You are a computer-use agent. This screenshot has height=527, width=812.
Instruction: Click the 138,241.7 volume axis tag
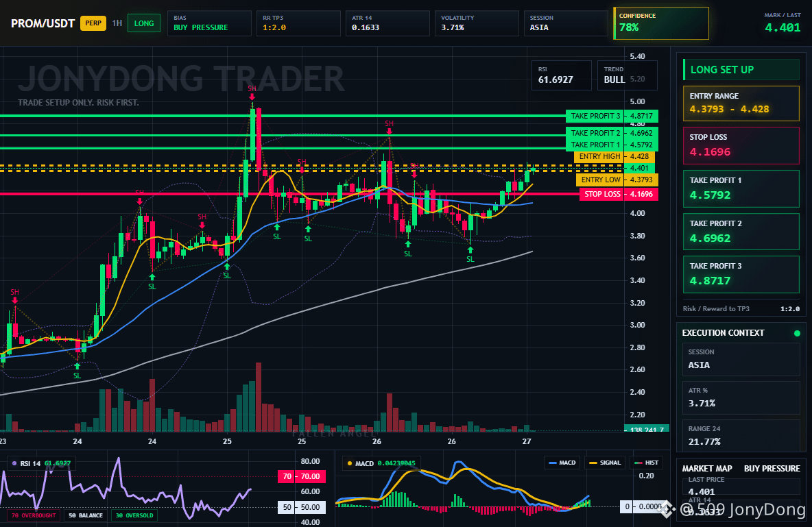(x=647, y=429)
